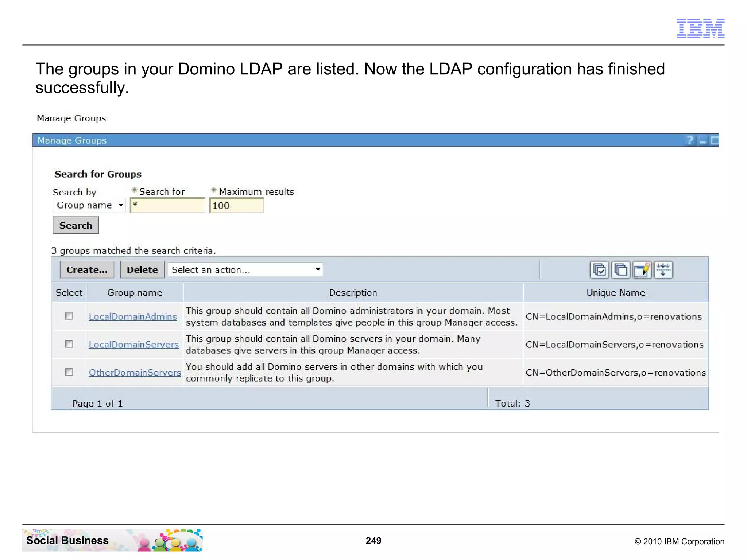This screenshot has width=747, height=560.
Task: Tick the LocalDomainServers checkbox
Action: click(69, 344)
